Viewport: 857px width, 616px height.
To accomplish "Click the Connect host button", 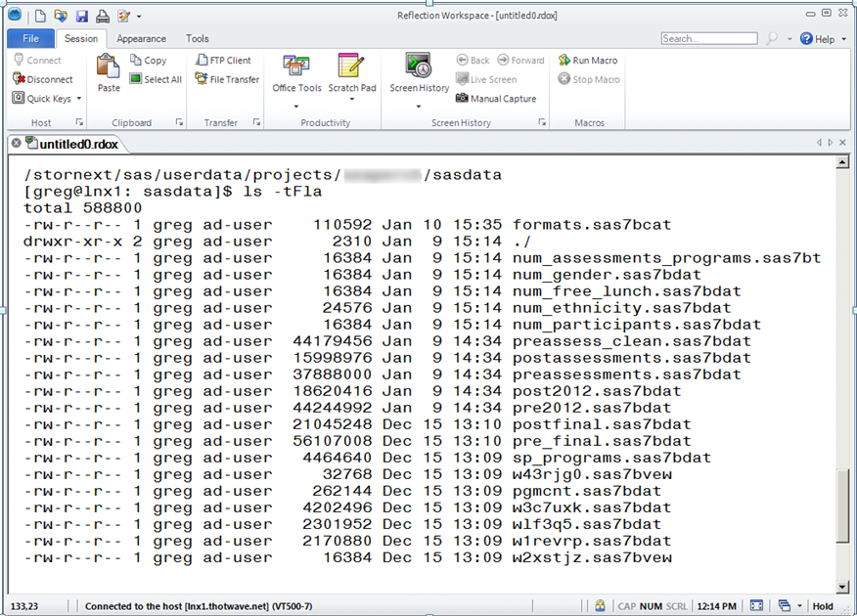I will pos(37,60).
